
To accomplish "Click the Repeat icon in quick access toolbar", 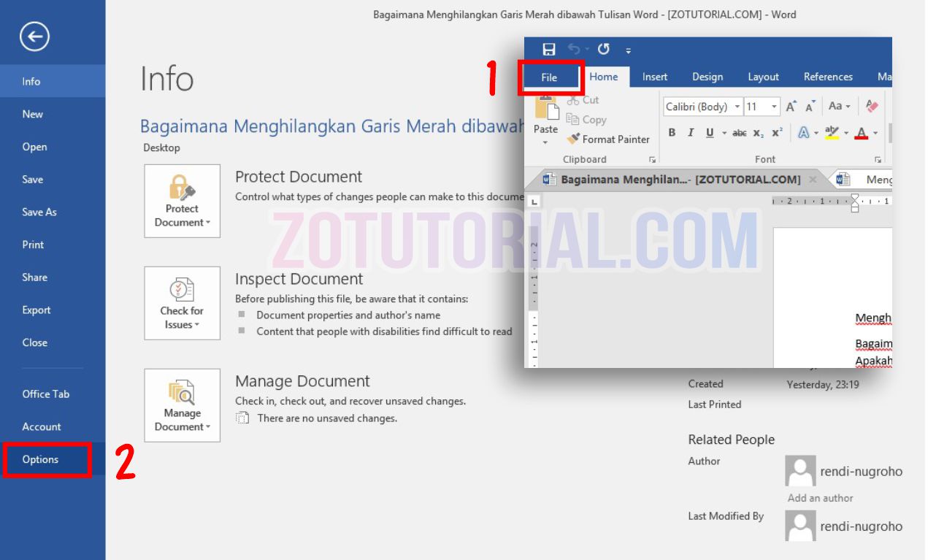I will (x=603, y=50).
